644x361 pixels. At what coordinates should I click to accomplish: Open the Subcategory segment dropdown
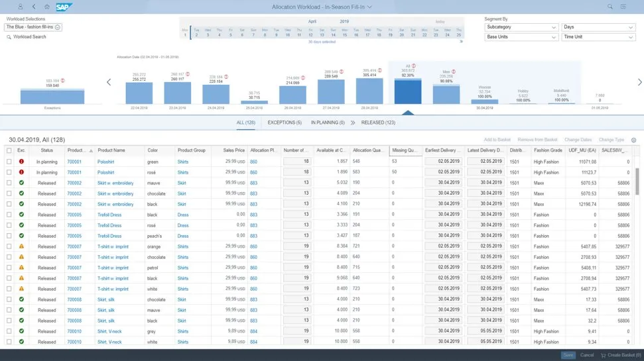point(521,27)
